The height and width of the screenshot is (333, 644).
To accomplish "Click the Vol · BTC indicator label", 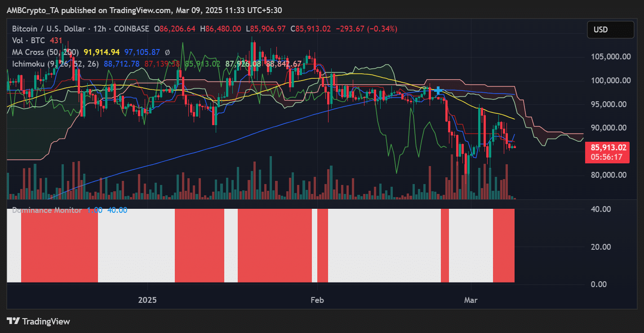I will [27, 40].
